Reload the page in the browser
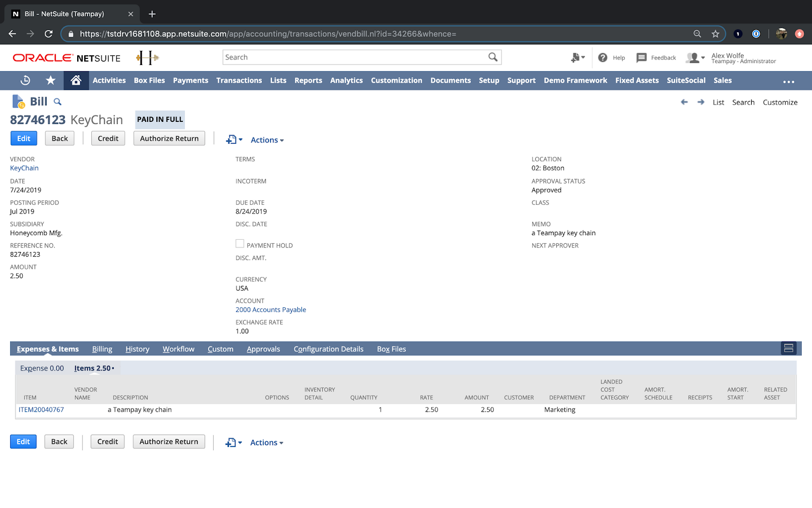 pos(49,34)
